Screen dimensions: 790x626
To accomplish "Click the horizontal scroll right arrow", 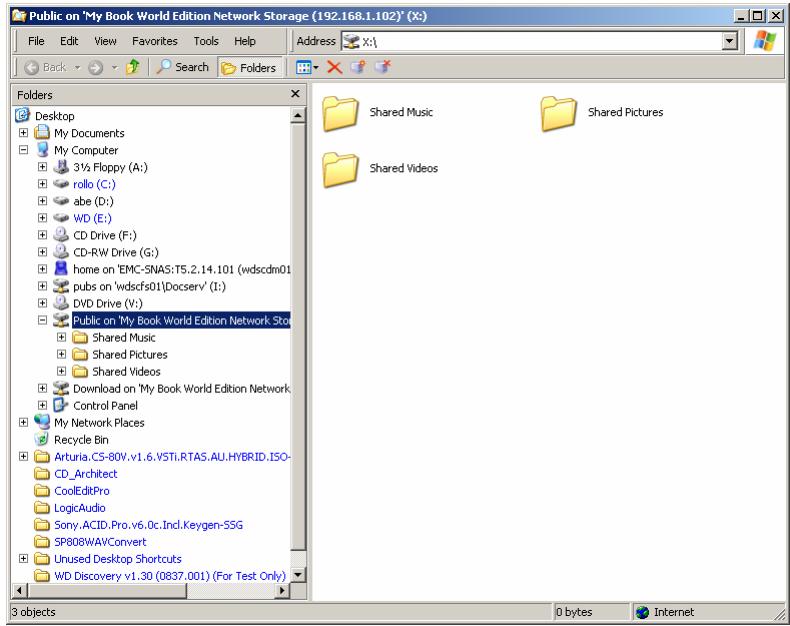I will click(283, 590).
